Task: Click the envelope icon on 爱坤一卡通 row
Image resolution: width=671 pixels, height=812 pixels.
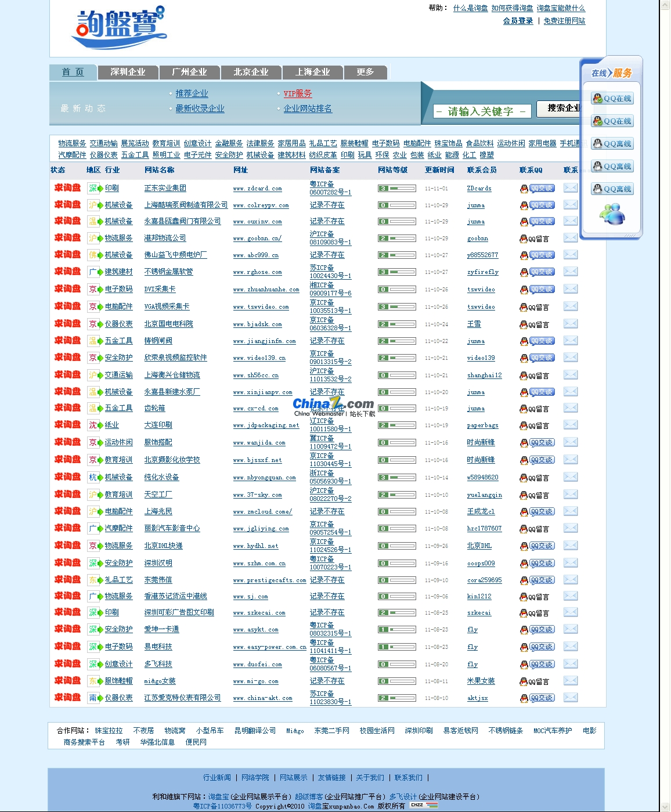Action: pyautogui.click(x=571, y=629)
